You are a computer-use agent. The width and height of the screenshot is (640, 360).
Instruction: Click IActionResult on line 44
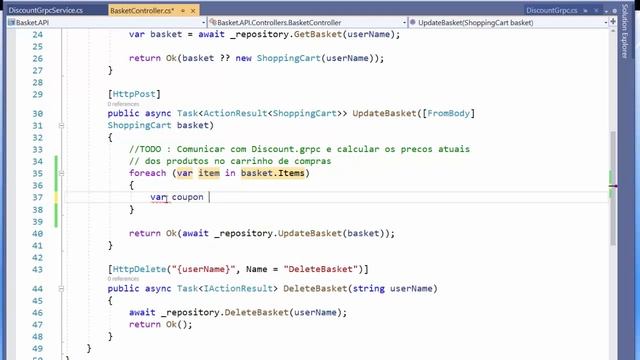[x=238, y=289]
